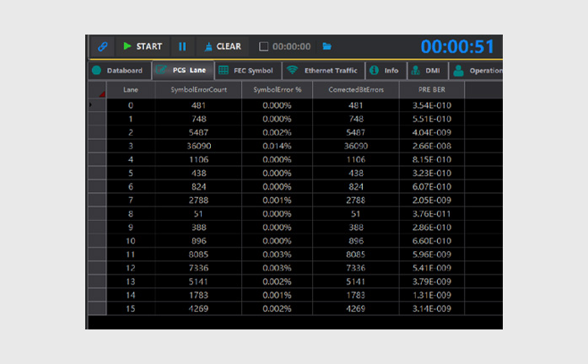Viewport: 588px width, 364px height.
Task: Select the PCS Lane tab
Action: (183, 70)
